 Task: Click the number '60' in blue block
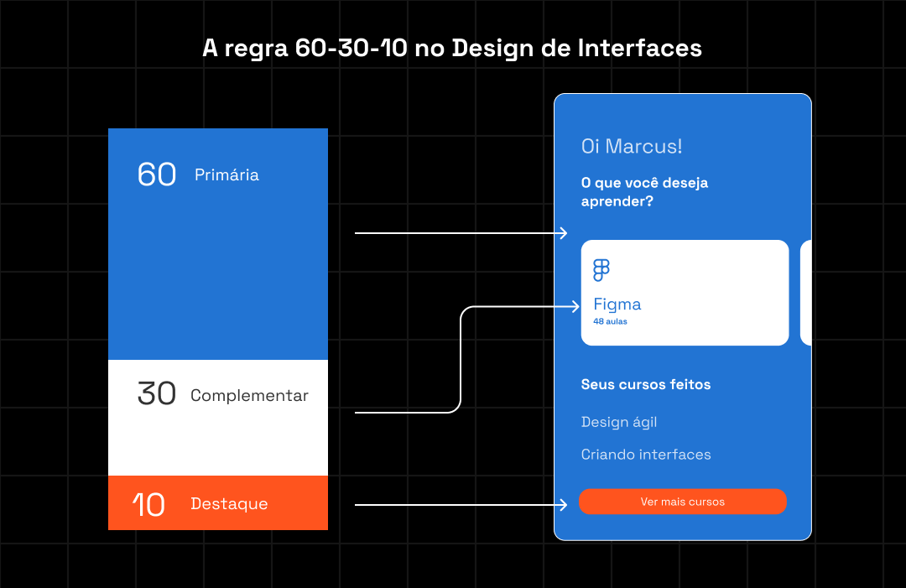[157, 174]
